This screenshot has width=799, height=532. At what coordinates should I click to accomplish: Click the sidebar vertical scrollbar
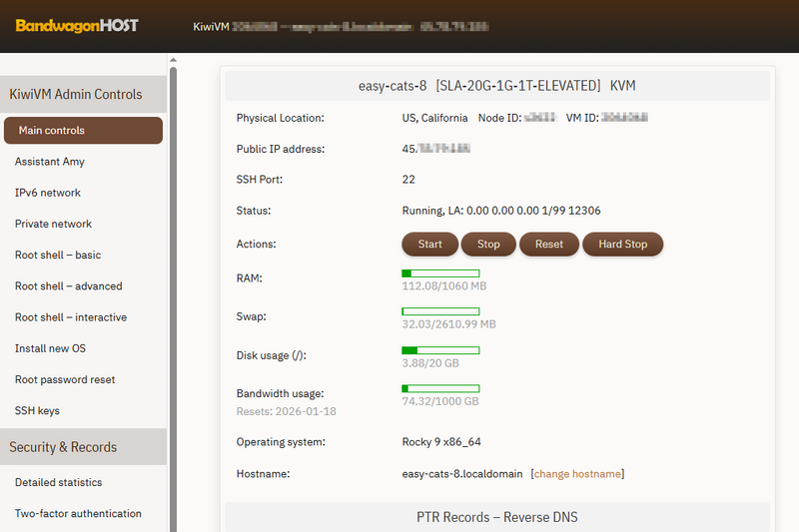(x=173, y=299)
